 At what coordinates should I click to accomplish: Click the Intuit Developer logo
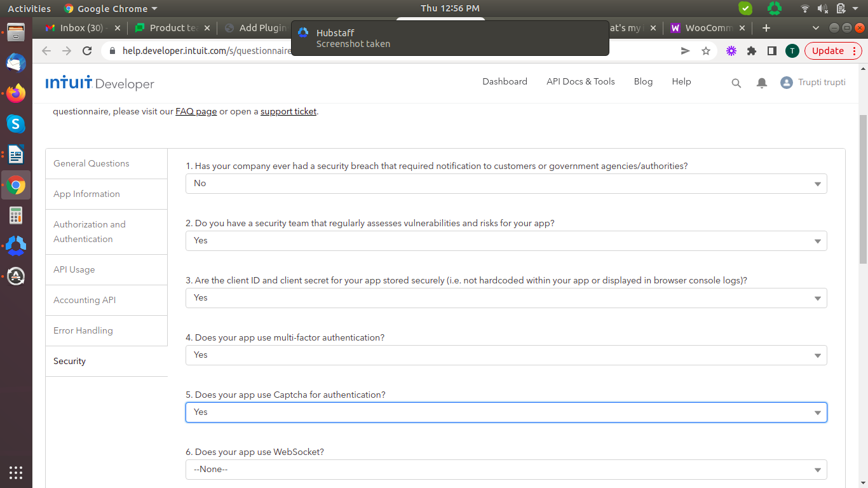(100, 83)
